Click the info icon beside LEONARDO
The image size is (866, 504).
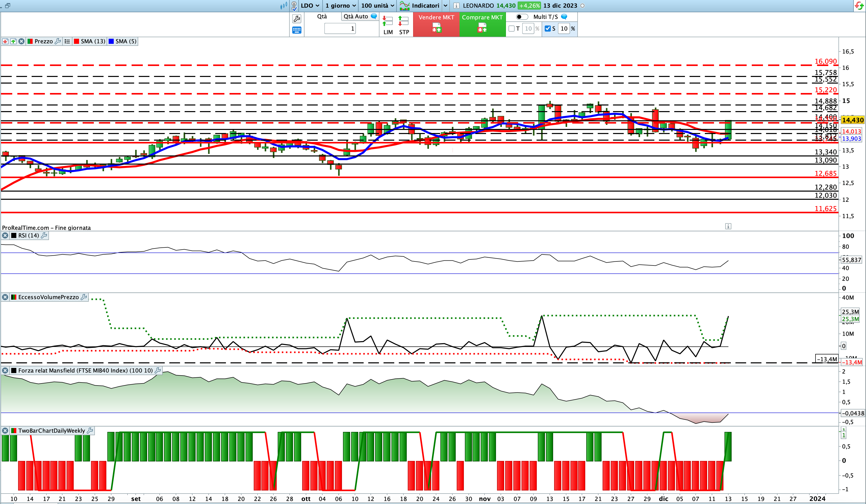pyautogui.click(x=456, y=6)
